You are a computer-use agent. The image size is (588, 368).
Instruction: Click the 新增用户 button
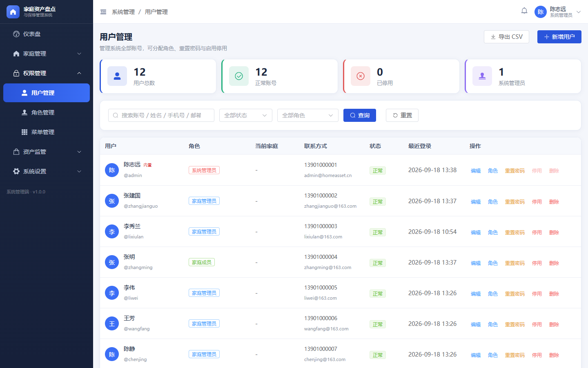559,37
